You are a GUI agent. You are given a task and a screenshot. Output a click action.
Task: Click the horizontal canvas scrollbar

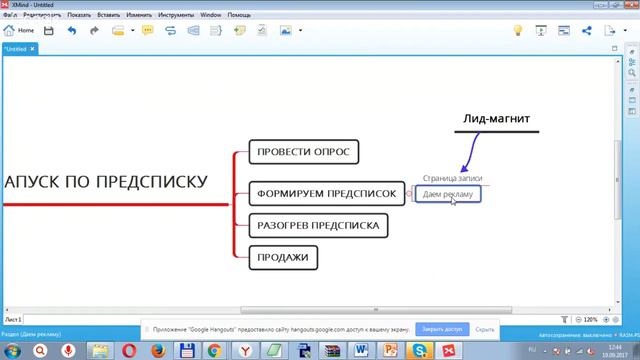(x=376, y=310)
